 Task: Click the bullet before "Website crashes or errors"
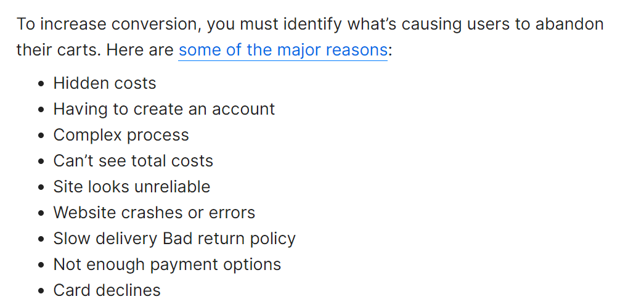point(41,214)
